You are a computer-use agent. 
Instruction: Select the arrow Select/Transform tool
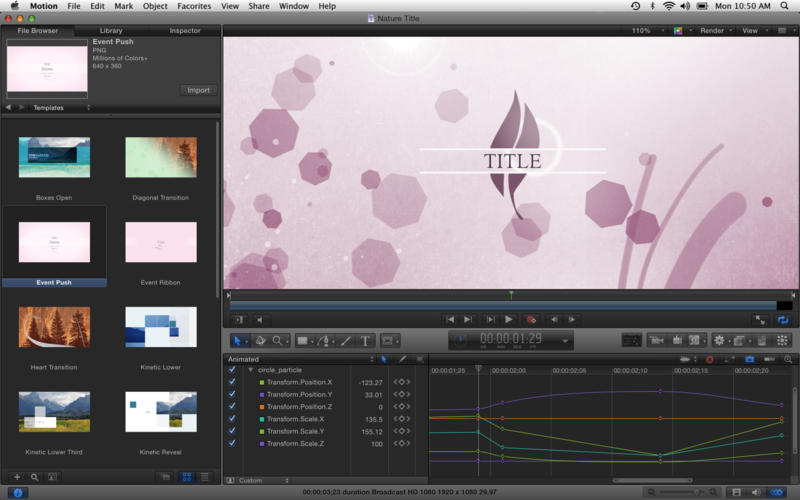(x=237, y=341)
